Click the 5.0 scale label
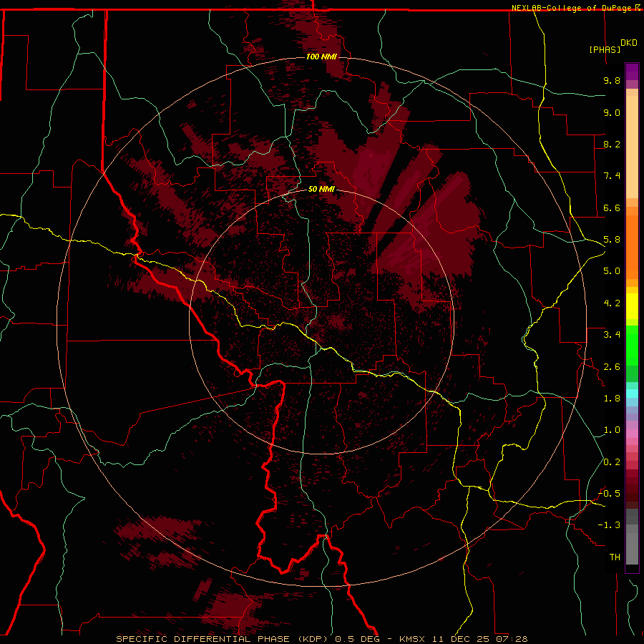 coord(612,271)
